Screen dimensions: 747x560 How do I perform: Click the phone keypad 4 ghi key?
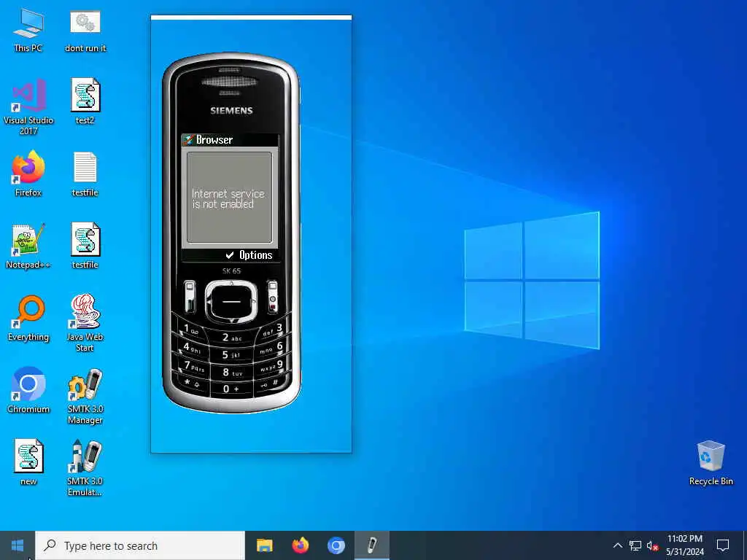tap(192, 348)
